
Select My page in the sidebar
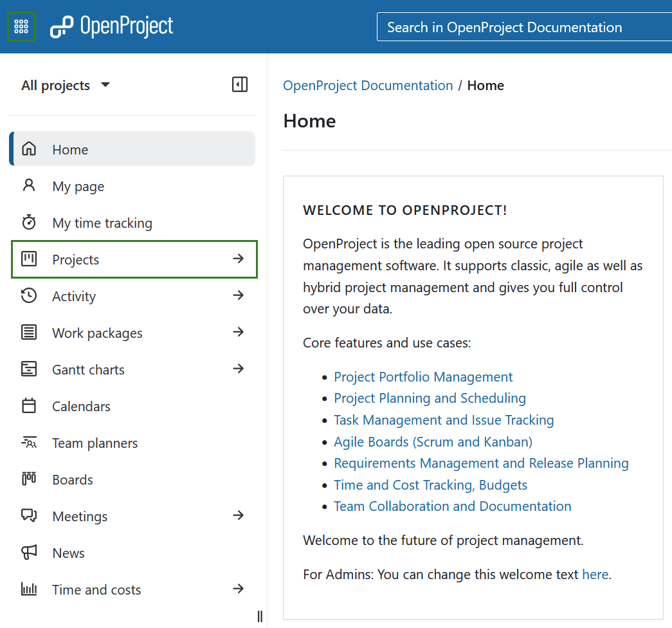coord(77,186)
